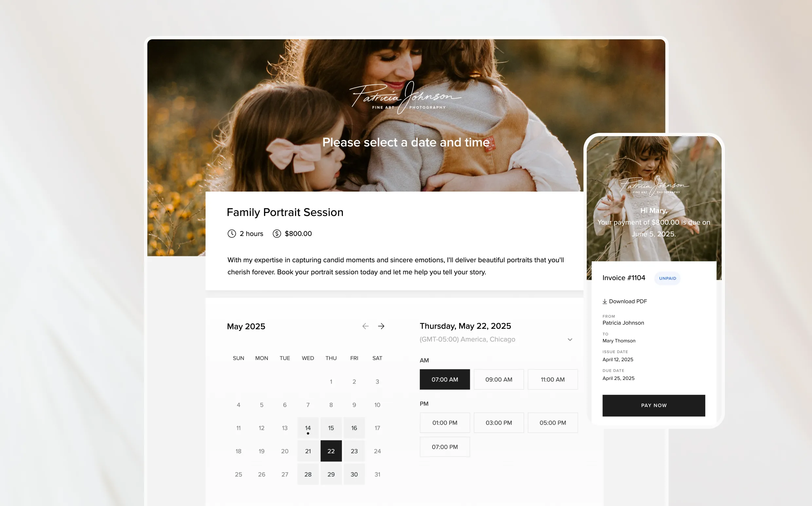
Task: Go to the previous month arrow
Action: [x=365, y=326]
